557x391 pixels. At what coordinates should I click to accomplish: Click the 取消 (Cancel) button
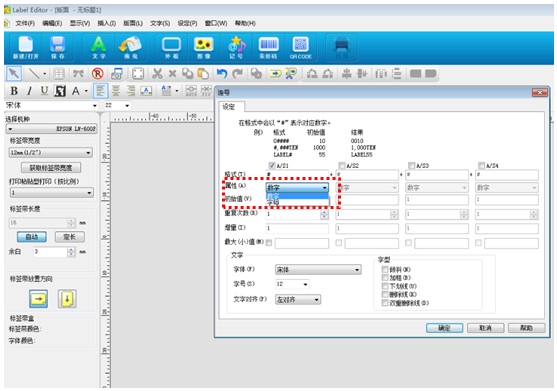coord(485,328)
